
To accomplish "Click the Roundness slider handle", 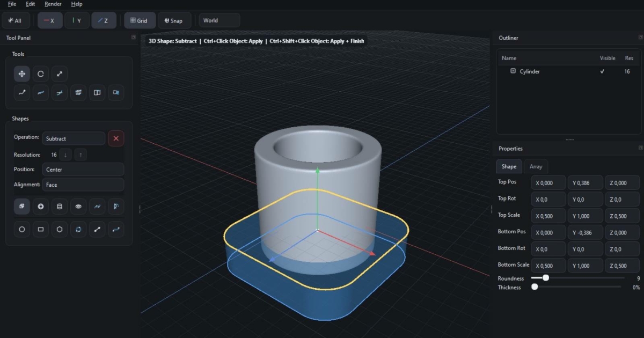I will click(546, 278).
